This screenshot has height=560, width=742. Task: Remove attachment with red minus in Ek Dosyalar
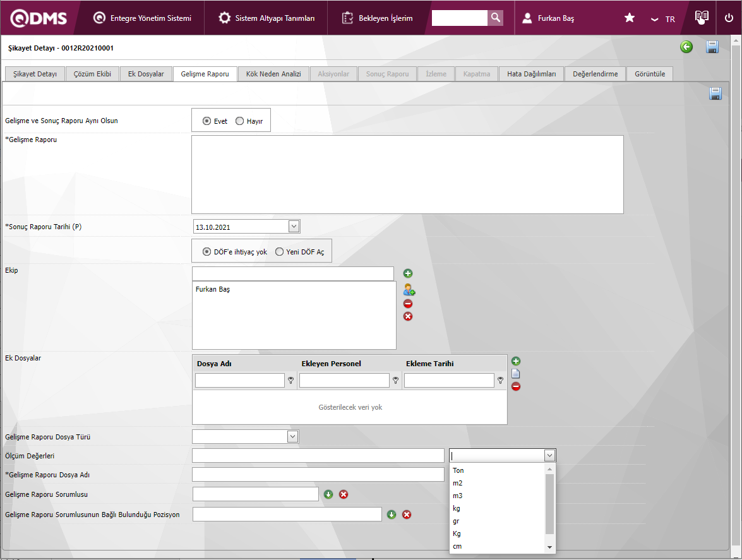(x=516, y=386)
